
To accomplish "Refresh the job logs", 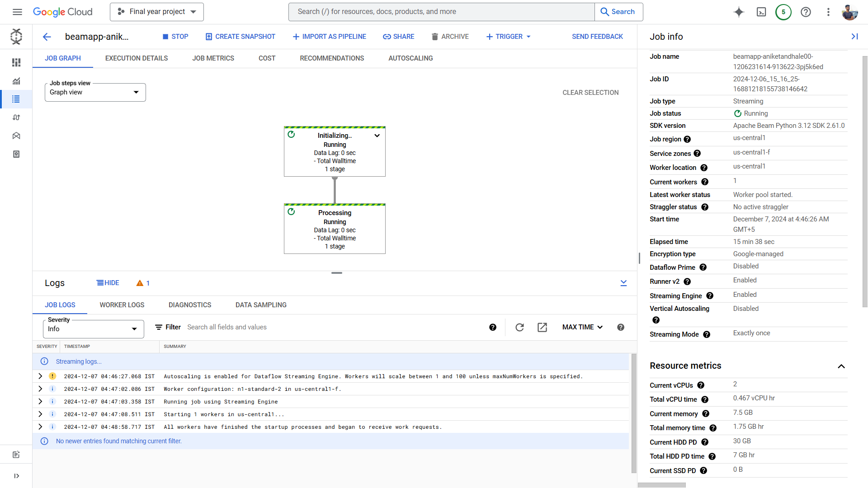I will (519, 327).
